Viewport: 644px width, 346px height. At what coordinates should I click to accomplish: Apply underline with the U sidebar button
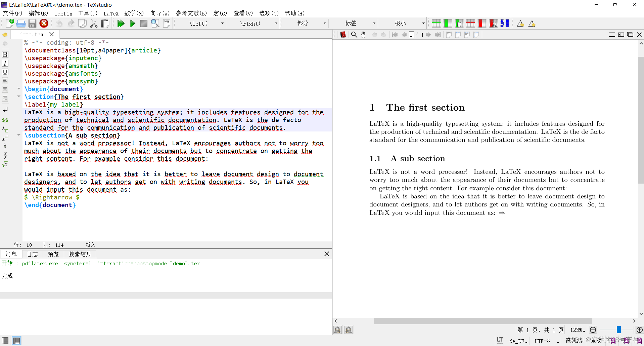pyautogui.click(x=5, y=72)
